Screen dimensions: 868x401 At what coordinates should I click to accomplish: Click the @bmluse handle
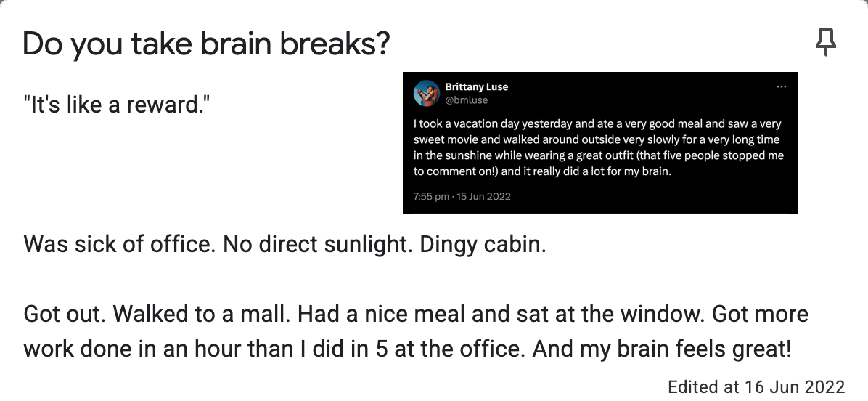click(x=466, y=100)
